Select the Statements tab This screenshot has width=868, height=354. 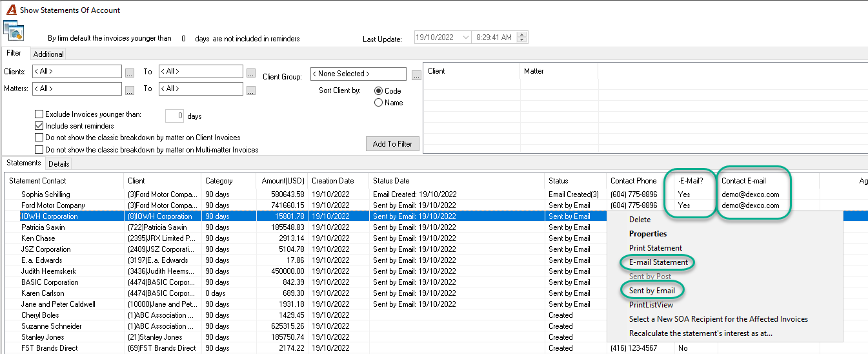[x=24, y=163]
